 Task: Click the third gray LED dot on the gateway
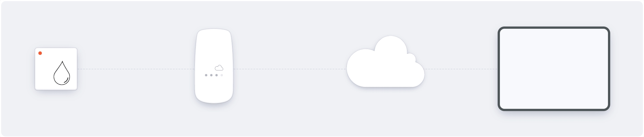(x=216, y=75)
